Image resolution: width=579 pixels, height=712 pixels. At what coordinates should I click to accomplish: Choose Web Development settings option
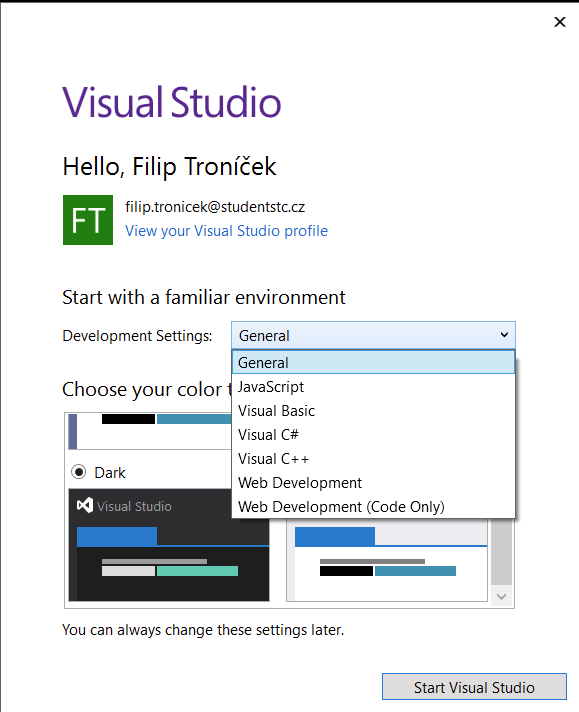373,483
